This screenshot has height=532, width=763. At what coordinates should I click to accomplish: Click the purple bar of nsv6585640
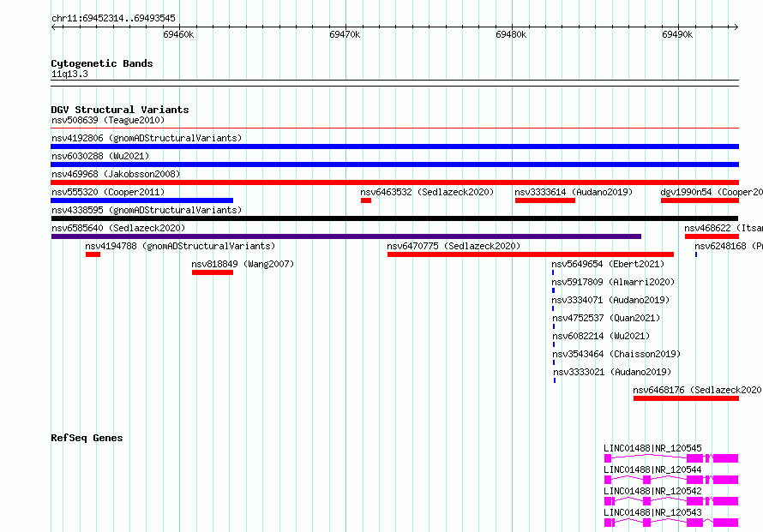click(346, 236)
